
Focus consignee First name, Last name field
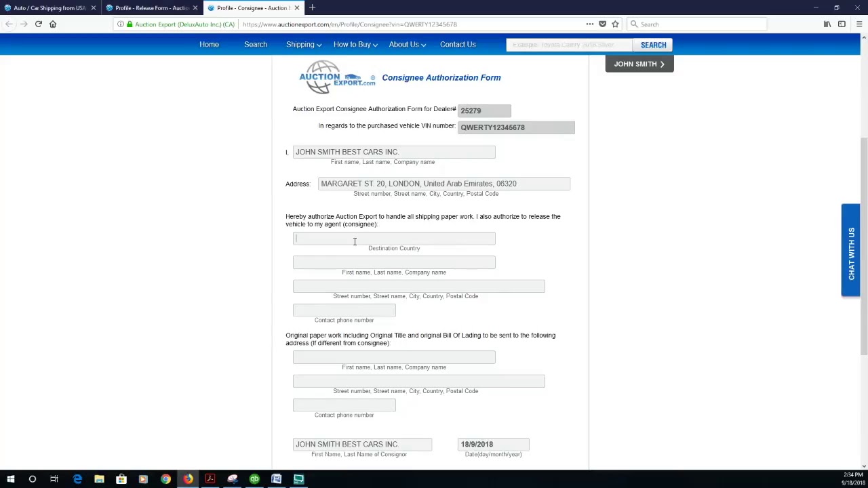pos(394,262)
